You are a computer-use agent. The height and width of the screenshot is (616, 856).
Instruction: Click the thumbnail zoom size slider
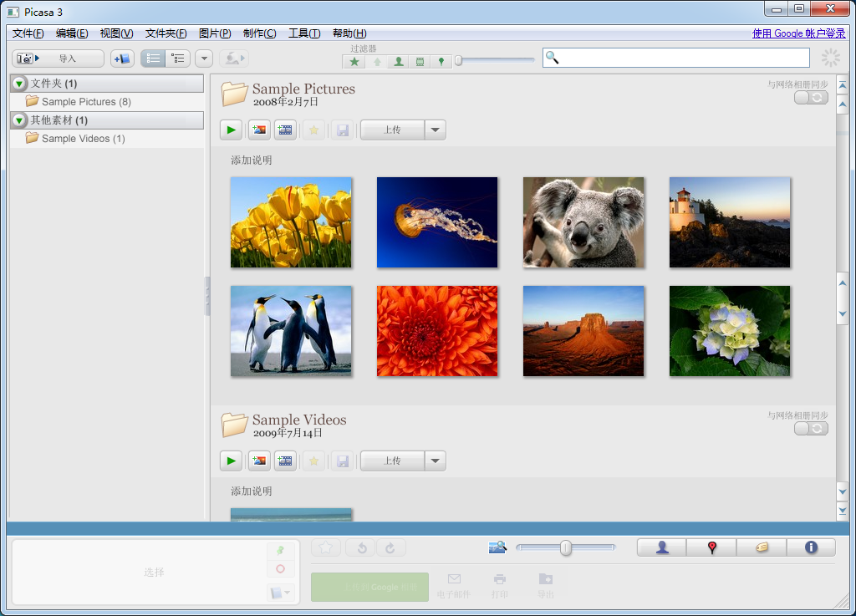point(566,547)
